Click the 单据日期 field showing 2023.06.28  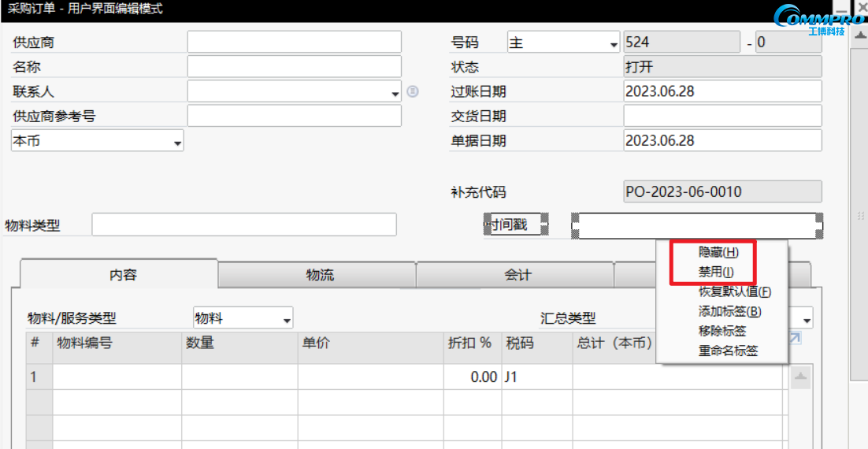click(722, 141)
